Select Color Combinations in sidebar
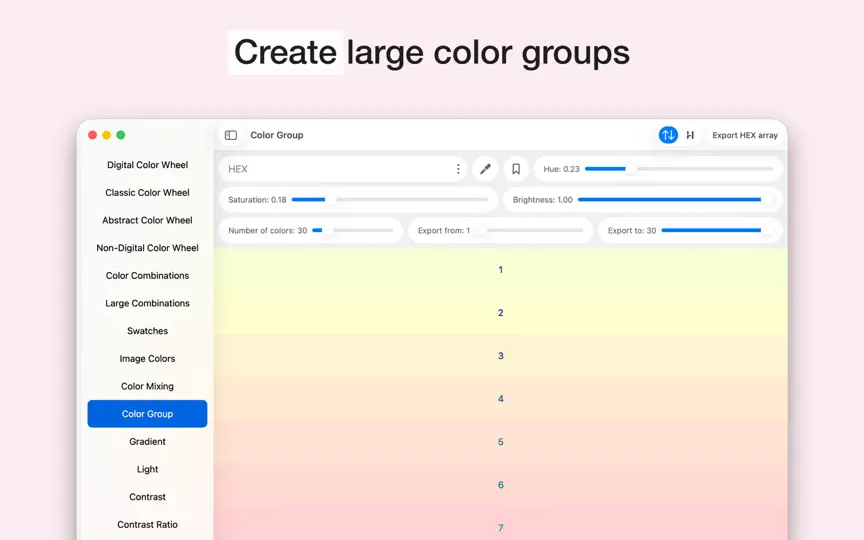This screenshot has height=540, width=864. [147, 276]
